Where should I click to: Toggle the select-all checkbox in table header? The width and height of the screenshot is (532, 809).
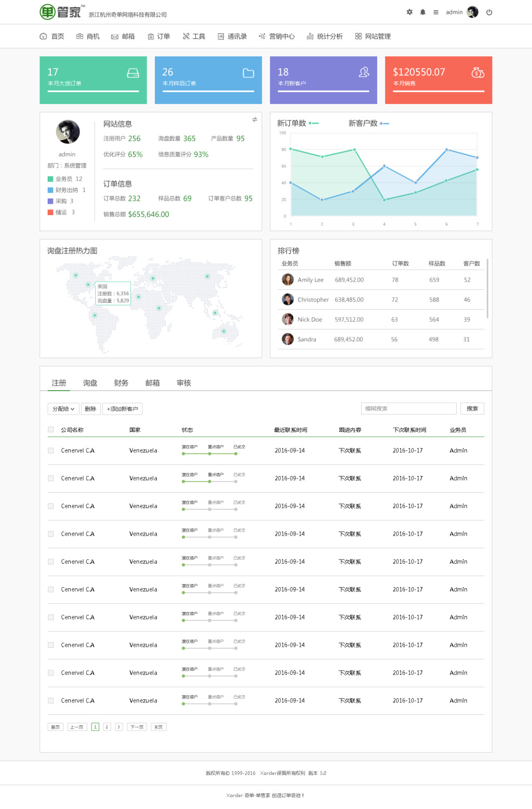51,430
